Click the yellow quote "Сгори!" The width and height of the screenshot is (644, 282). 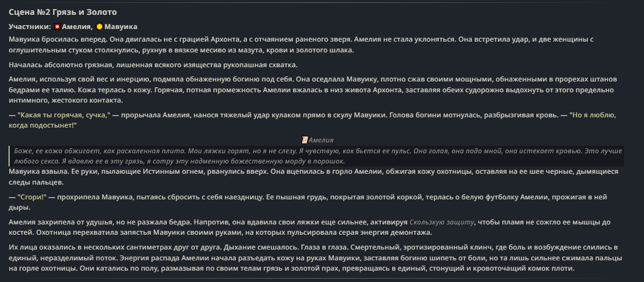click(x=32, y=197)
